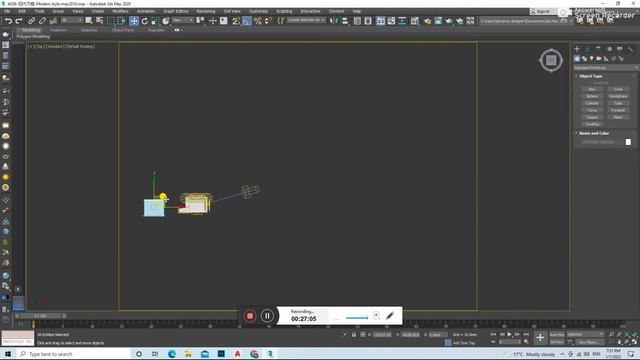Click the Cone primitive button

(618, 89)
